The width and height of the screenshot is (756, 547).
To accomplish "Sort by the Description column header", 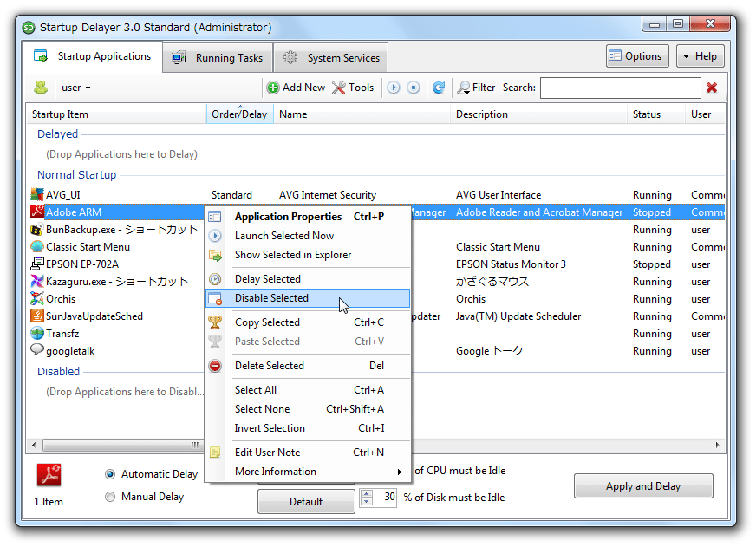I will coord(538,114).
